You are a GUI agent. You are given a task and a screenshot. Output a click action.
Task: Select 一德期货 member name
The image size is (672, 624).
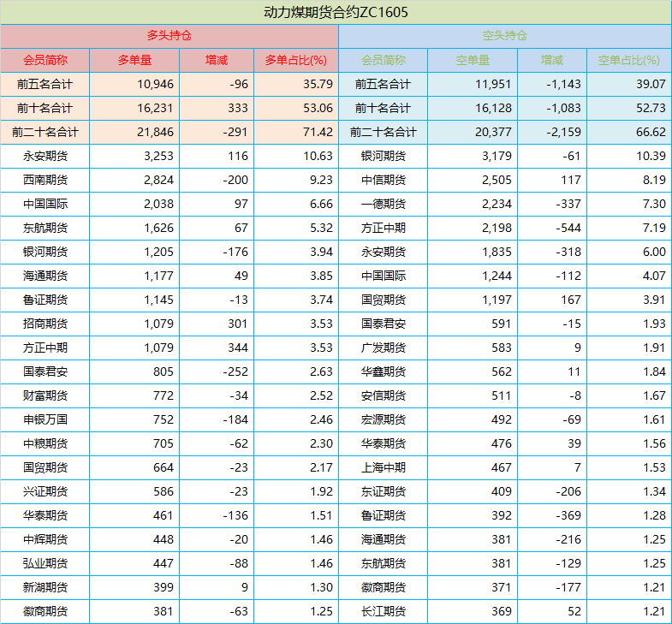[384, 204]
